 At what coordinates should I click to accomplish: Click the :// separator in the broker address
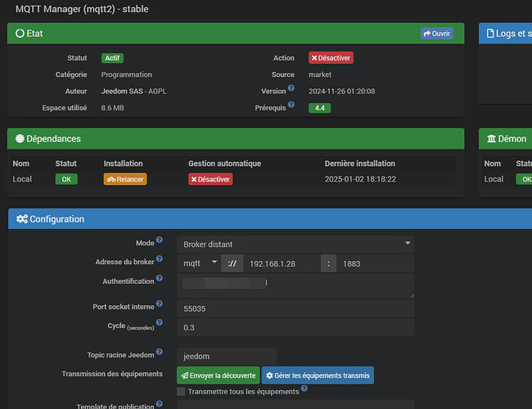pos(232,263)
